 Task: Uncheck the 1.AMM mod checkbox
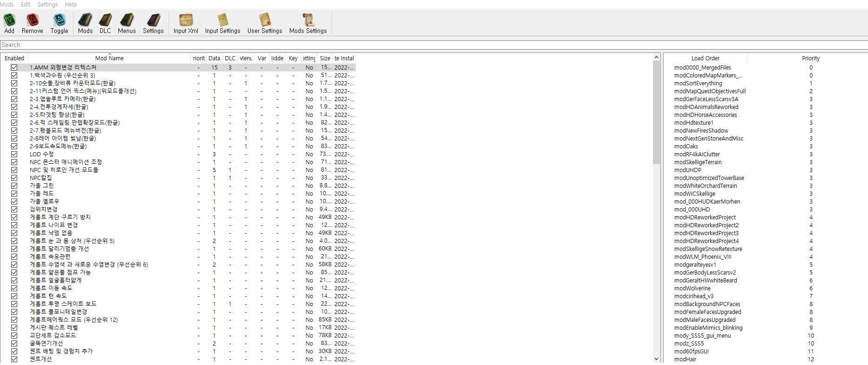tap(14, 67)
